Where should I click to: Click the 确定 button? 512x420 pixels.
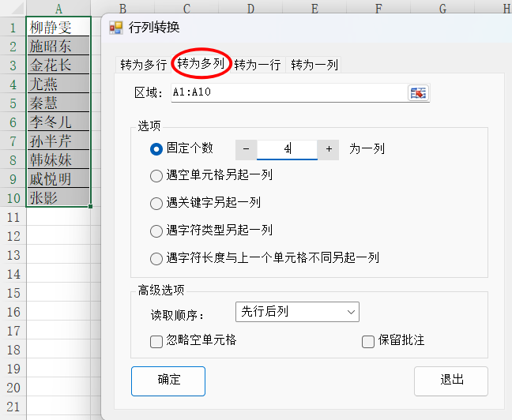coord(168,381)
